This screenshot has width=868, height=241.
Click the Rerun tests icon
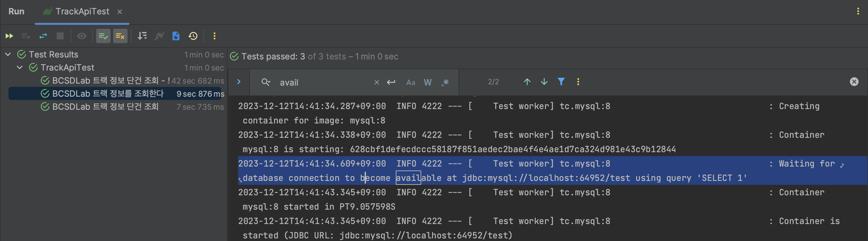pos(9,36)
